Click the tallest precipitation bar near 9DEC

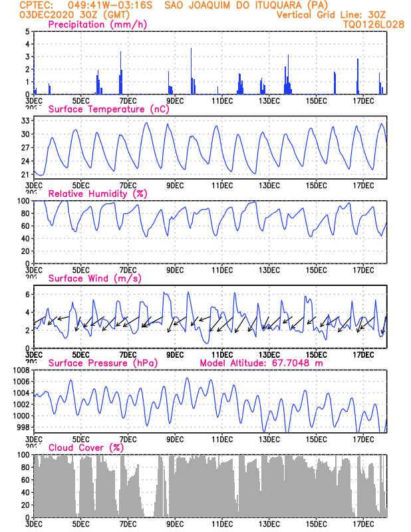click(x=191, y=71)
